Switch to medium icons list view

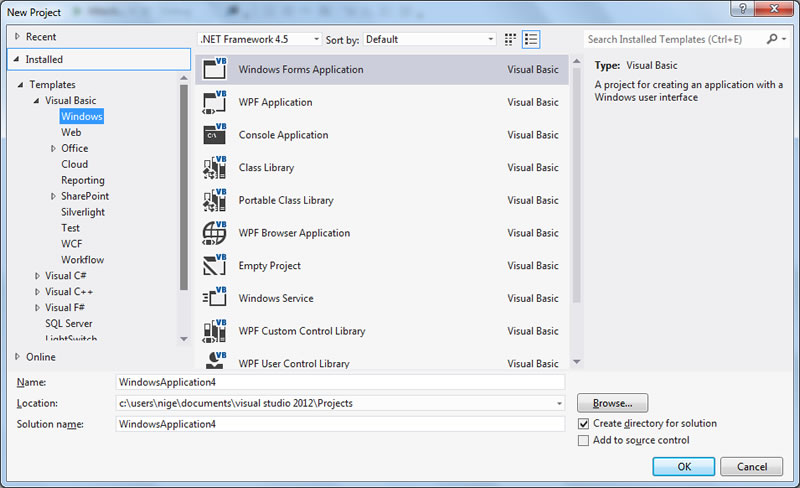pos(531,39)
